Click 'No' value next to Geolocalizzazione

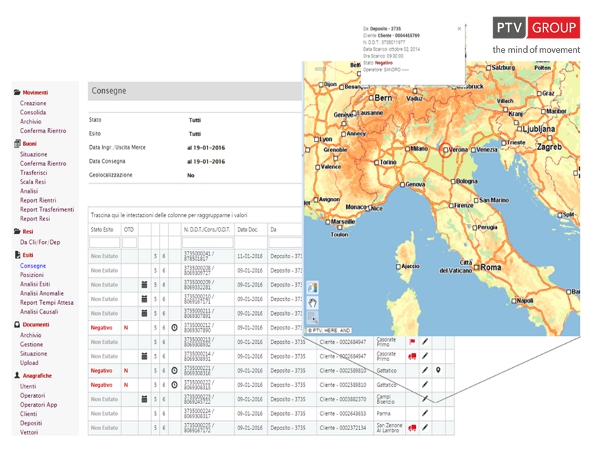pos(191,175)
